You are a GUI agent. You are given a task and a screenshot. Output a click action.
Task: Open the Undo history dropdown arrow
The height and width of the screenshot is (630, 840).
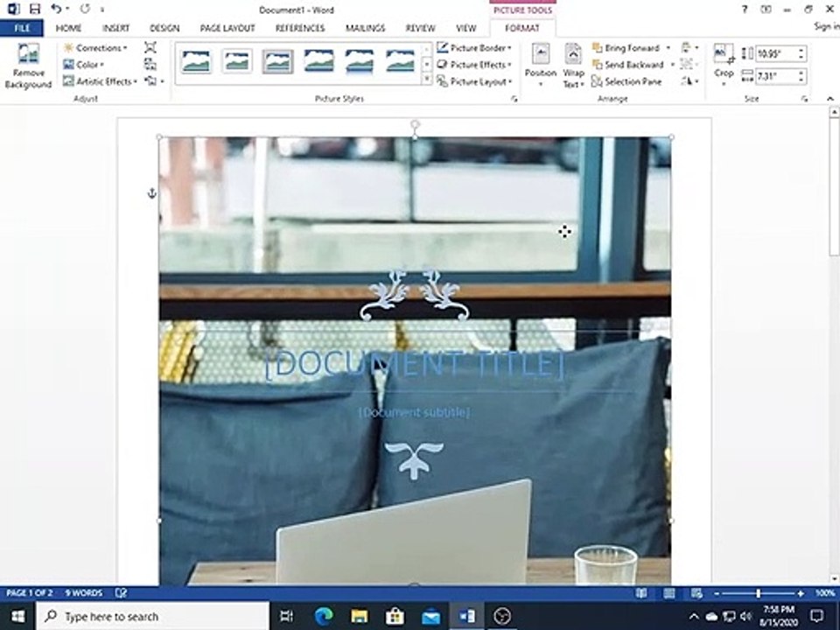click(x=67, y=9)
